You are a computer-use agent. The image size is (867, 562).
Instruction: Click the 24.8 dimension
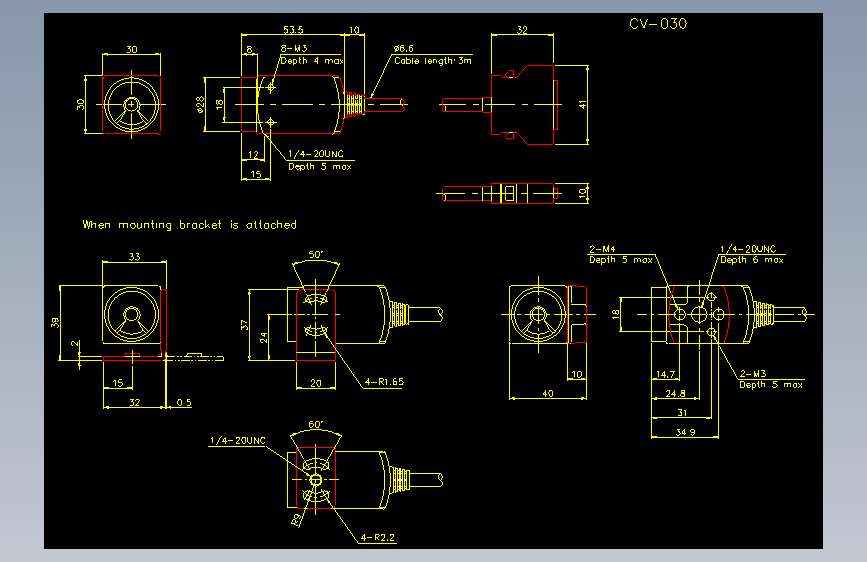click(675, 394)
